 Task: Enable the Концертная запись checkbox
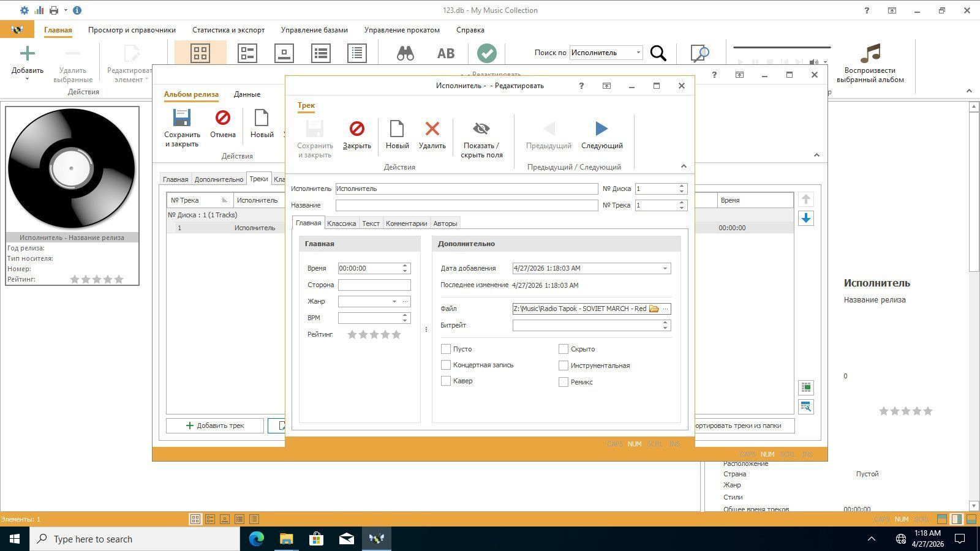pos(446,365)
